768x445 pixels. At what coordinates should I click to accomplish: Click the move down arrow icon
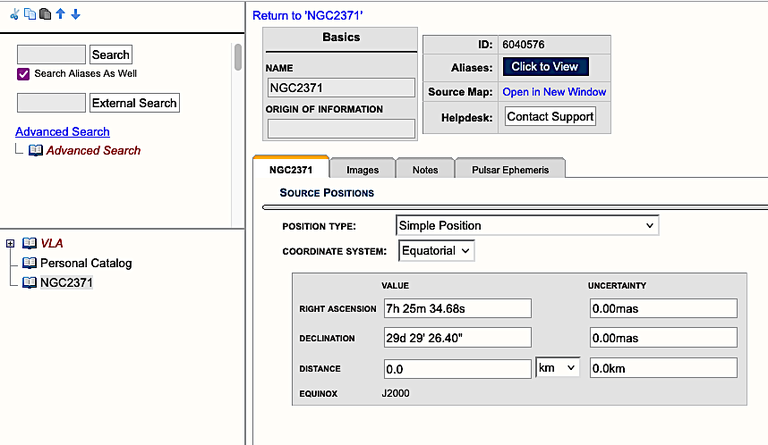(x=76, y=15)
